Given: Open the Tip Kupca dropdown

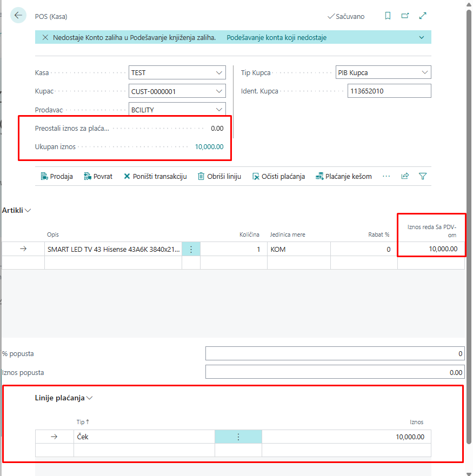Looking at the screenshot, I should click(425, 72).
